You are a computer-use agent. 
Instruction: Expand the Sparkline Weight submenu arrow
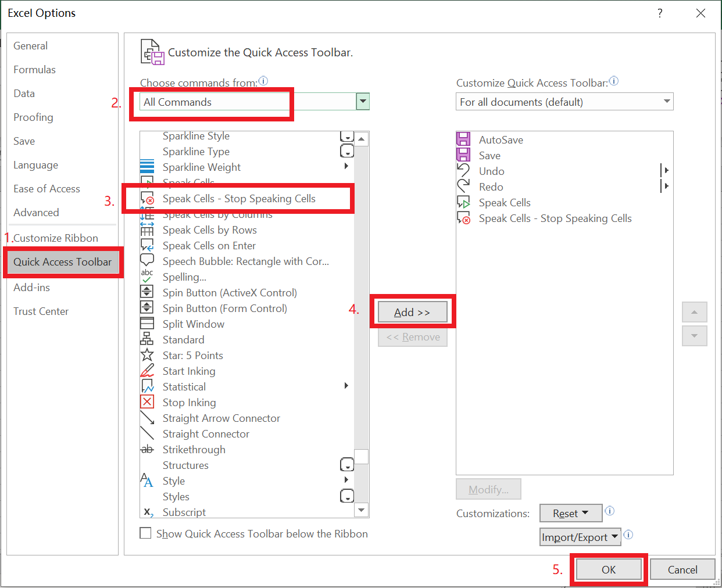tap(346, 166)
